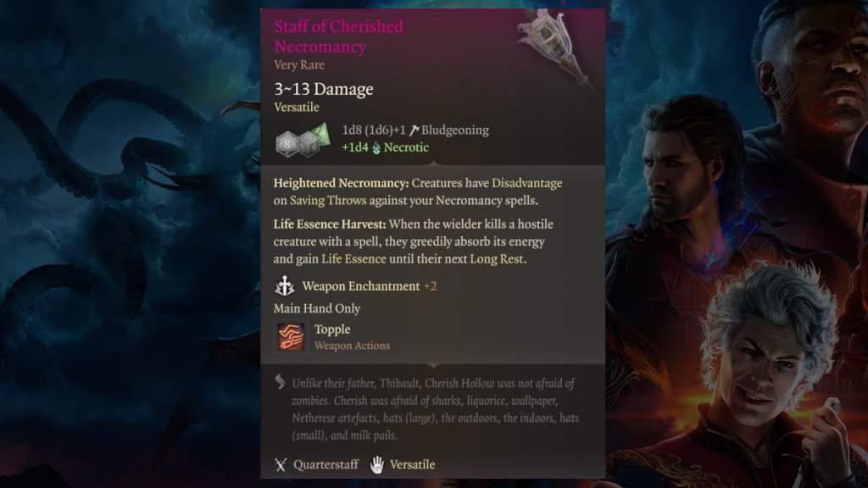The width and height of the screenshot is (868, 488).
Task: Click the Bludgeoning damage type icon
Action: (414, 130)
